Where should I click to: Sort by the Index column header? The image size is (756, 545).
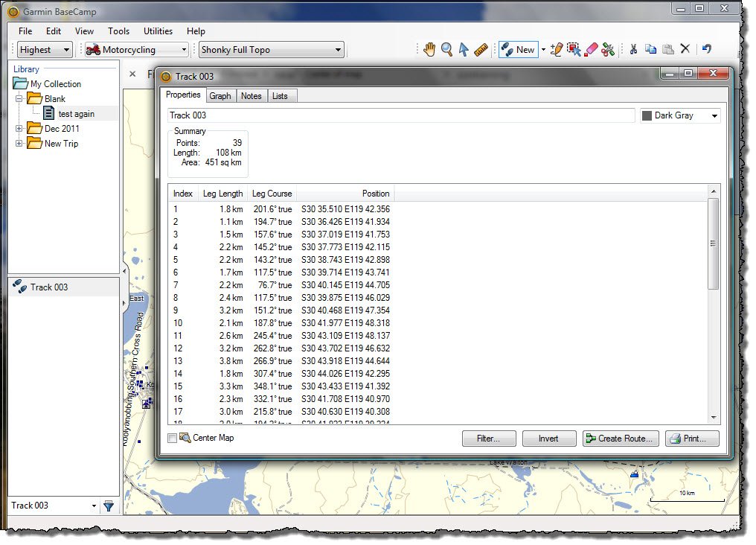pyautogui.click(x=183, y=194)
